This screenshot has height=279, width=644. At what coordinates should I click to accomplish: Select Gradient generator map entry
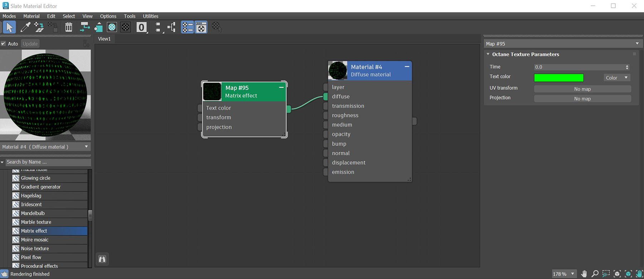coord(49,187)
